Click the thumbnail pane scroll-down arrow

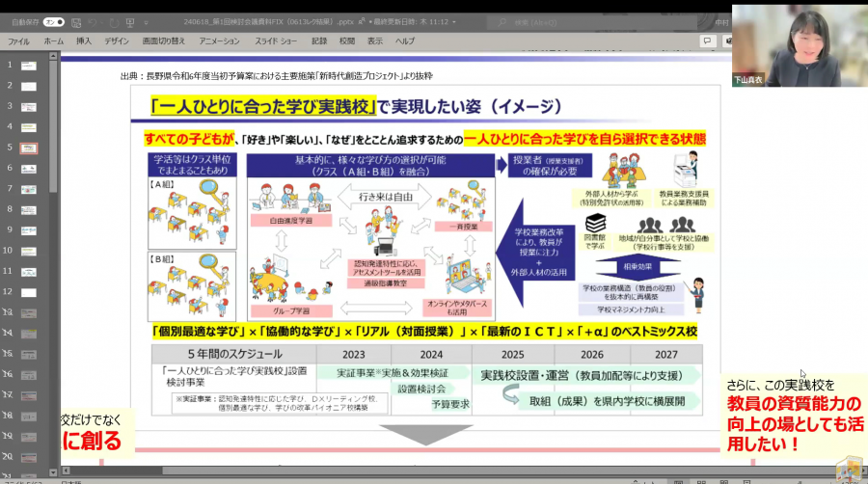coord(53,472)
